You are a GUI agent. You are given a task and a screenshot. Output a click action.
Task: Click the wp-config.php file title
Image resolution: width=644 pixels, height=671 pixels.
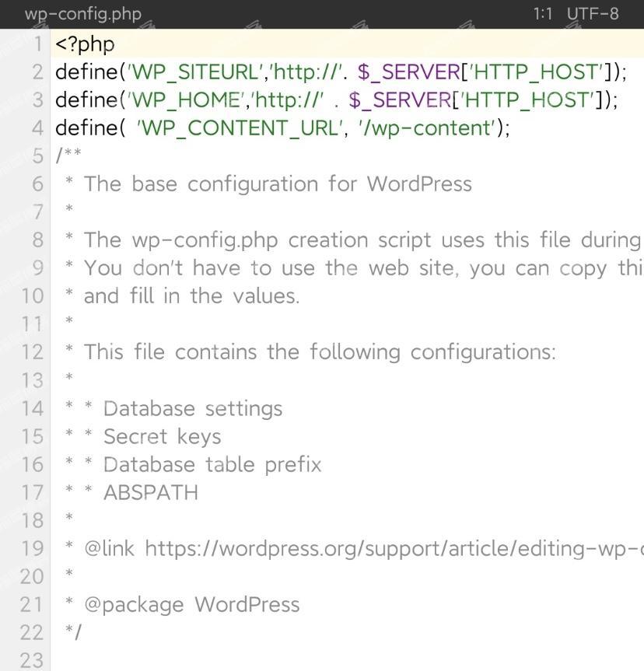[x=83, y=14]
